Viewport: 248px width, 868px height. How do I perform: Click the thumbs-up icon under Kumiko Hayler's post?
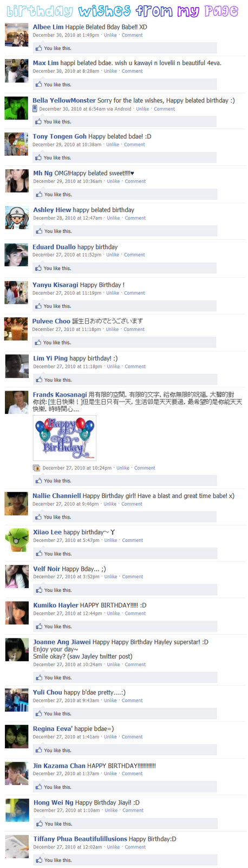(x=39, y=627)
